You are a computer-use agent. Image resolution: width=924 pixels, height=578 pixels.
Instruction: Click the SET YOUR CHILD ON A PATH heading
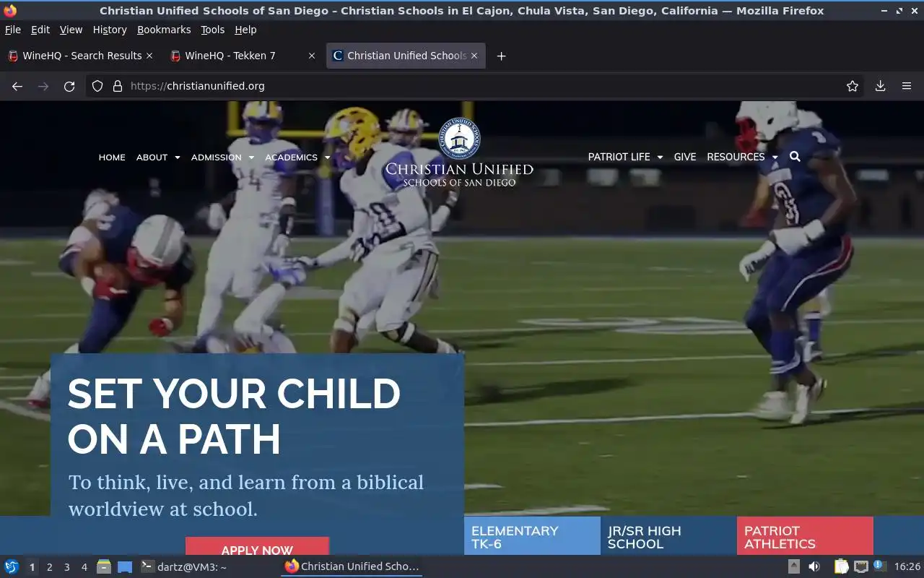[x=234, y=416]
